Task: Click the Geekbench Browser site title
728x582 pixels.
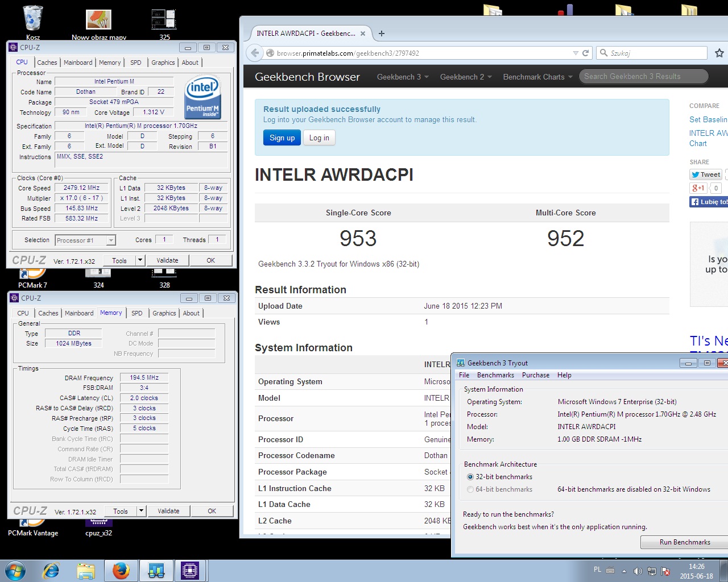Action: 307,77
